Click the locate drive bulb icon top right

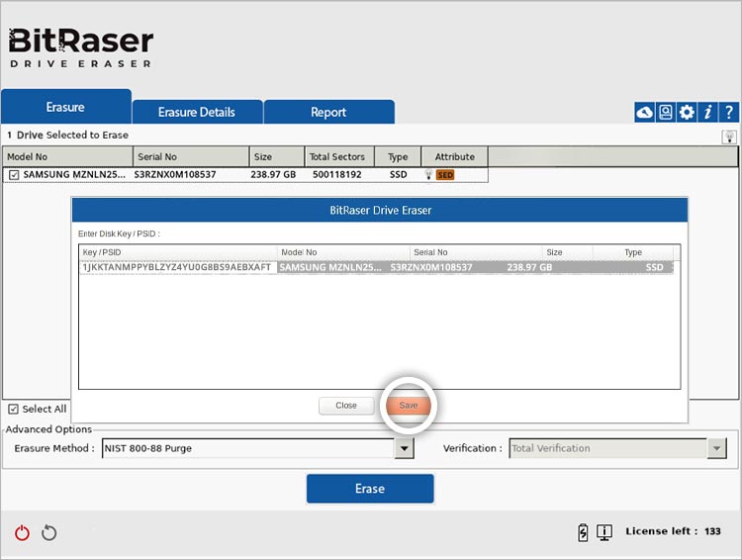pos(729,137)
